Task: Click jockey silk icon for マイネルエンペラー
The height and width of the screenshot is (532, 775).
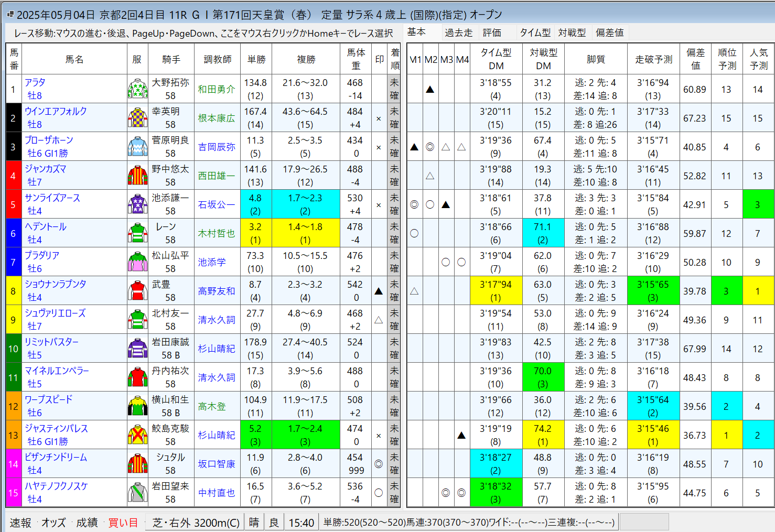Action: [137, 377]
